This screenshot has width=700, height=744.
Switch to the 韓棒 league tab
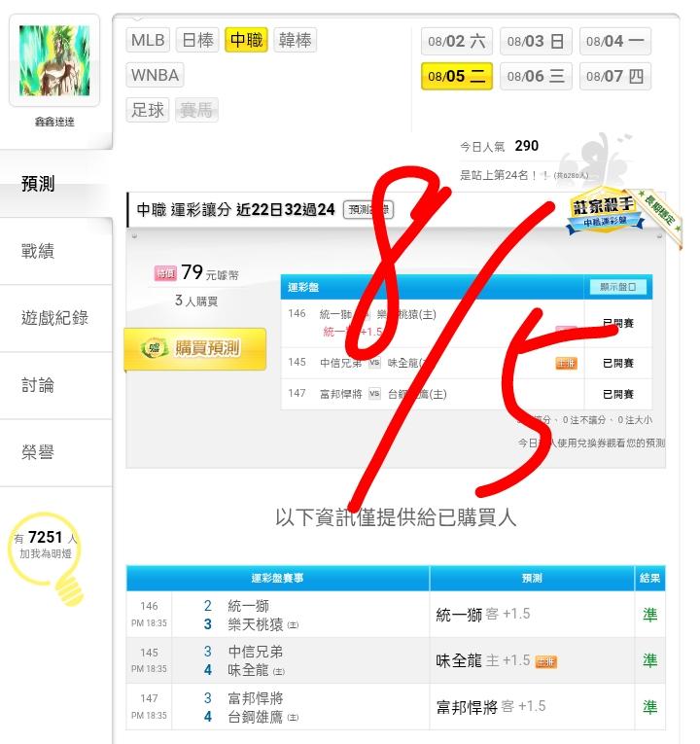click(x=295, y=40)
